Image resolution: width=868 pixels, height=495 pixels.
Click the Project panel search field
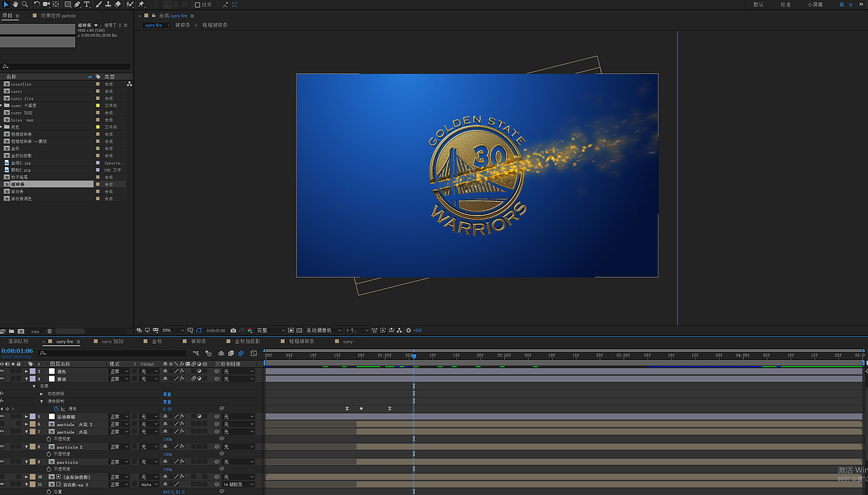[x=65, y=66]
